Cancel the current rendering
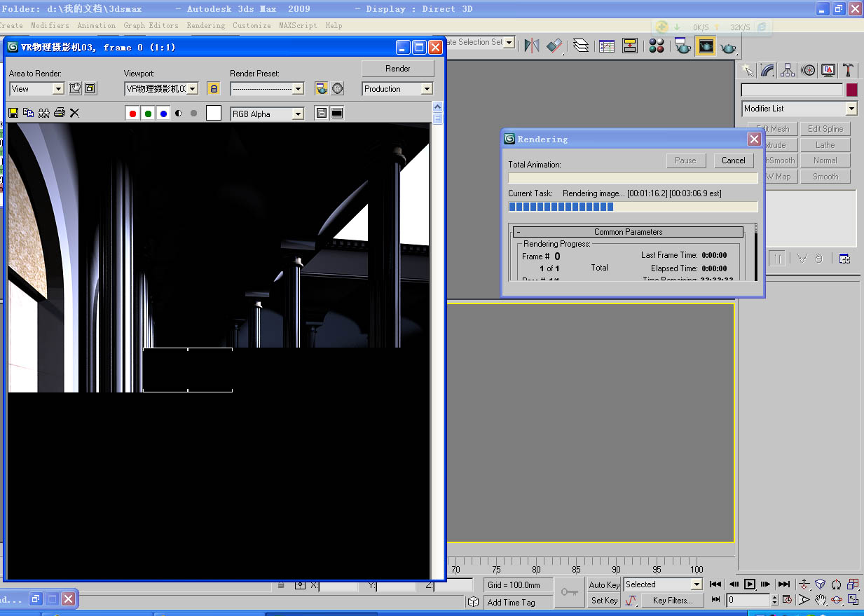The height and width of the screenshot is (616, 864). pos(734,160)
